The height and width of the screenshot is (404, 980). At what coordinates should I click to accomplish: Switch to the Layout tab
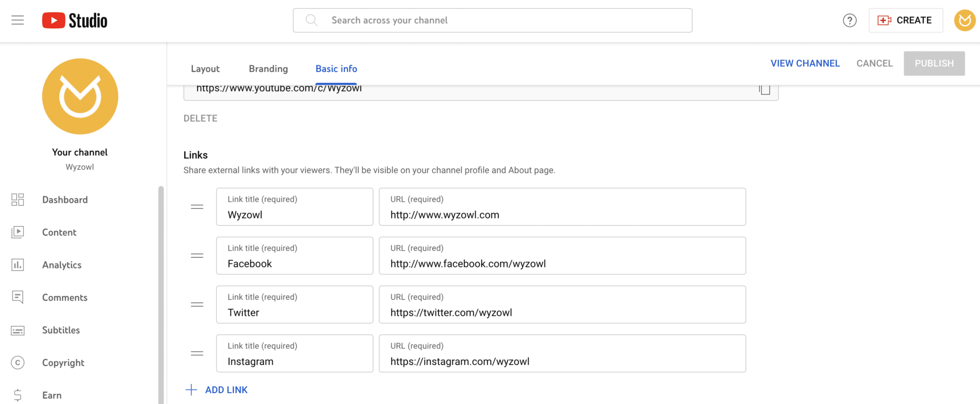click(205, 69)
